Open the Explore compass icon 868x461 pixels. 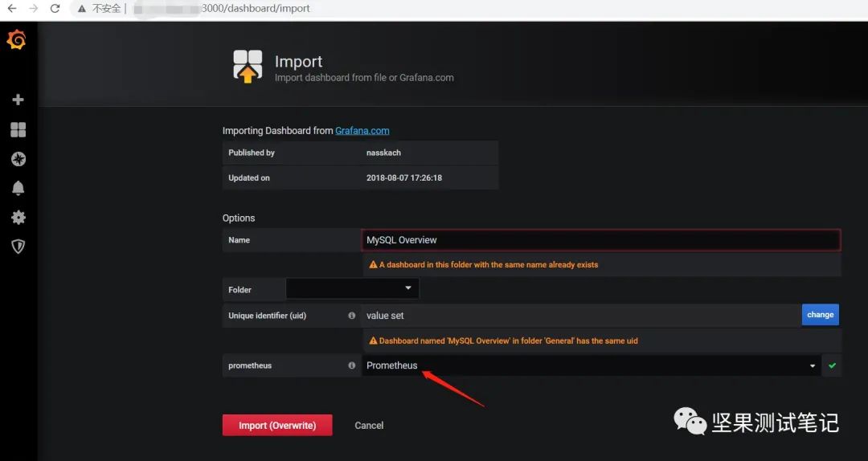[18, 159]
